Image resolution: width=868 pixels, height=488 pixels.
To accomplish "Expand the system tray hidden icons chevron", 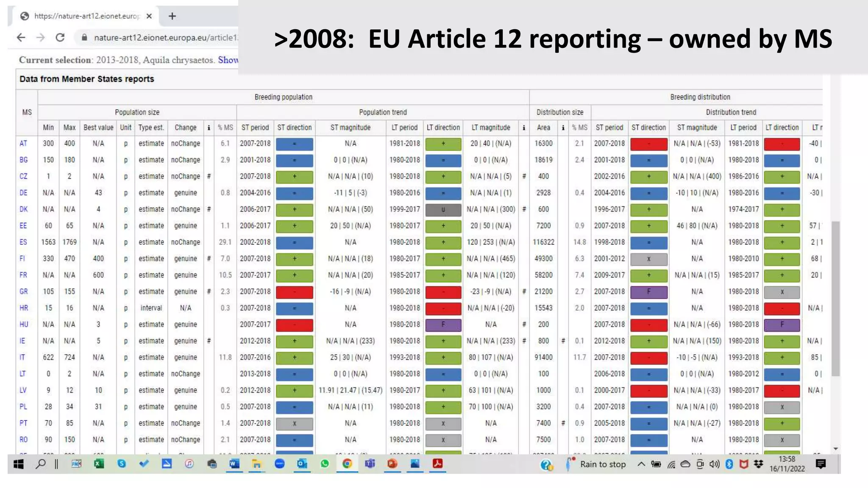I will pyautogui.click(x=641, y=464).
